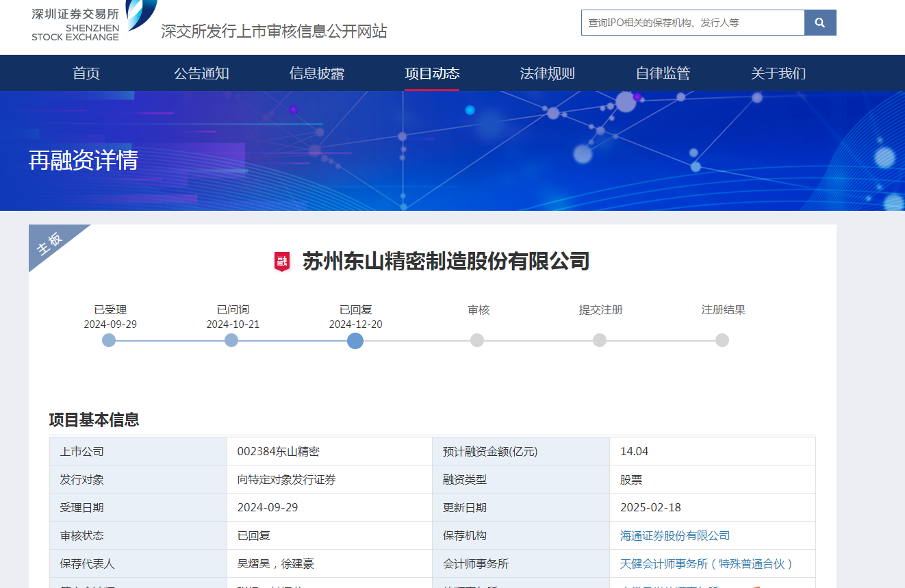Open the 天健会计师事务所 link
The image size is (905, 588).
point(707,564)
